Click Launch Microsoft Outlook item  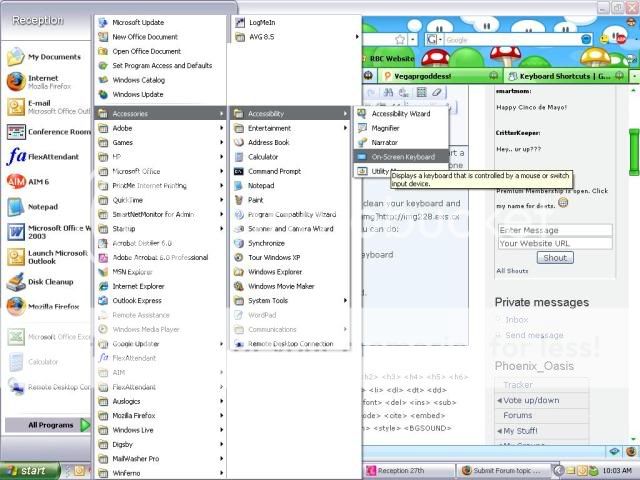coord(47,257)
